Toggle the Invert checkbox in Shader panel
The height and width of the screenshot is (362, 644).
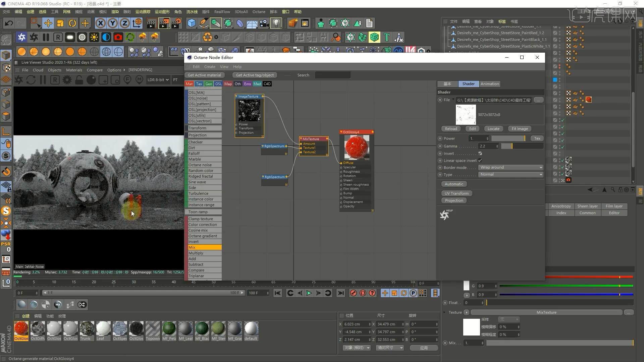tap(480, 154)
